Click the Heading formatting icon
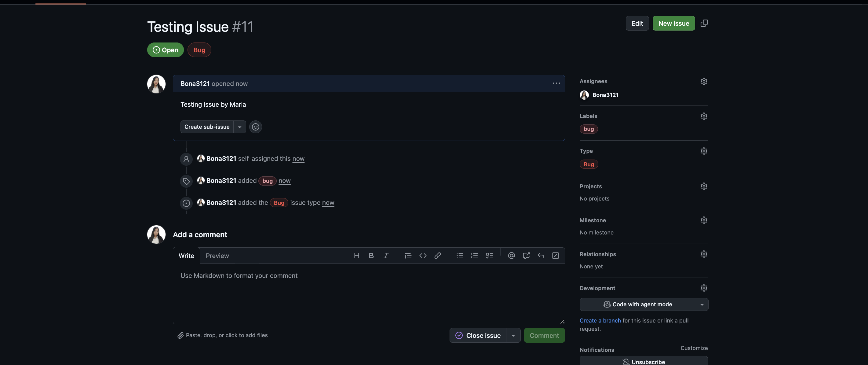This screenshot has width=868, height=365. pyautogui.click(x=356, y=256)
